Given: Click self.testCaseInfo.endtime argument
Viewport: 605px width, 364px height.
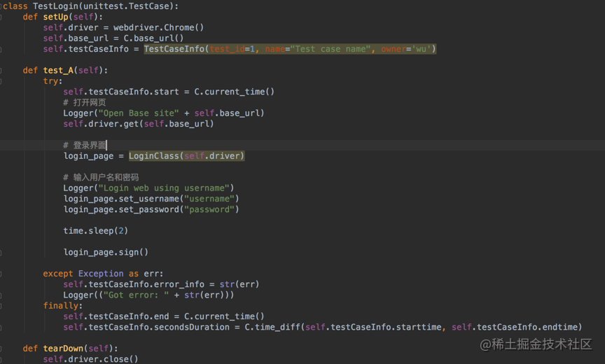Looking at the screenshot, I should tap(515, 327).
